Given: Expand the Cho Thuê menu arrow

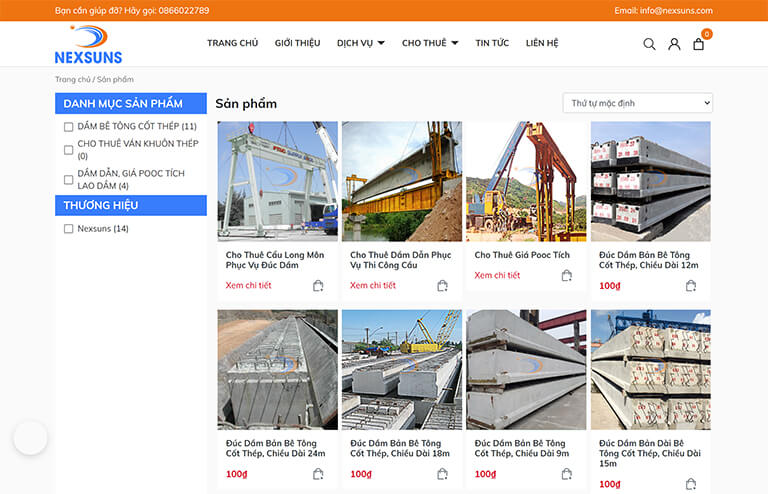Looking at the screenshot, I should pyautogui.click(x=455, y=43).
